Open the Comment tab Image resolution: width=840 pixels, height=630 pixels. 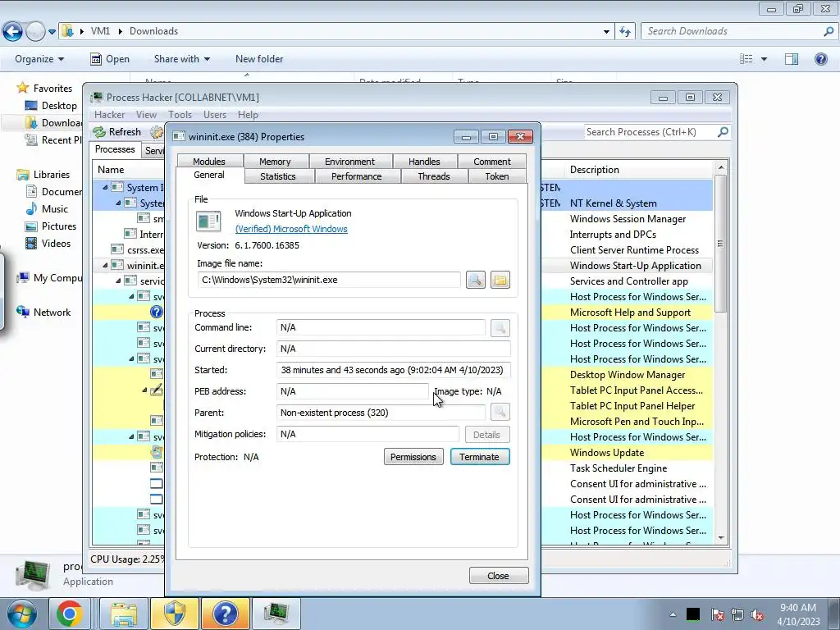492,162
